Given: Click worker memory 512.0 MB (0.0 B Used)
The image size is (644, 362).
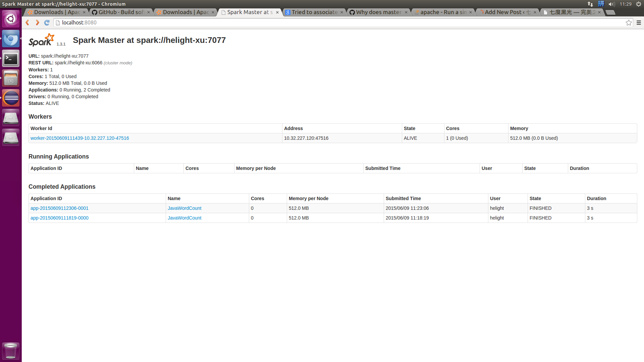Looking at the screenshot, I should 534,138.
